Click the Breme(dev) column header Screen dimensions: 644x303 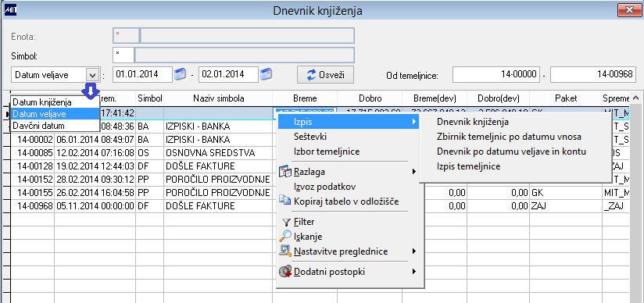pos(435,98)
